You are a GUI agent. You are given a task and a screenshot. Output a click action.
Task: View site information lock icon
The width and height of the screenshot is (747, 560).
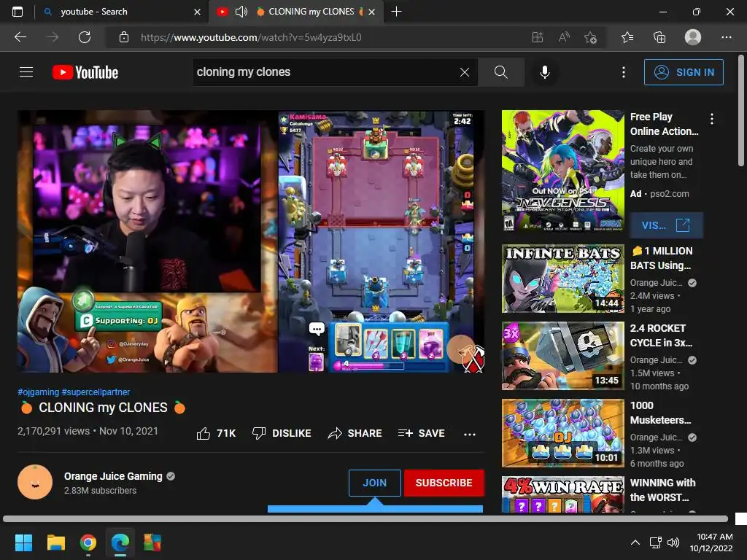click(124, 37)
